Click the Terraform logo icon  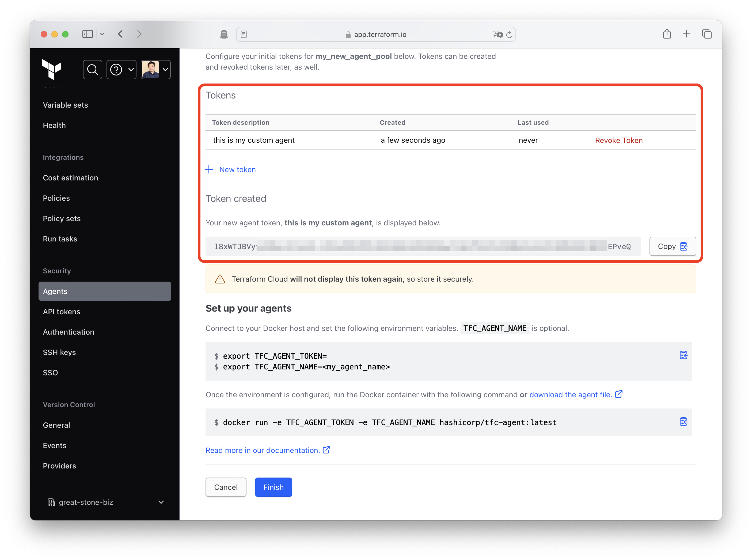click(x=51, y=69)
